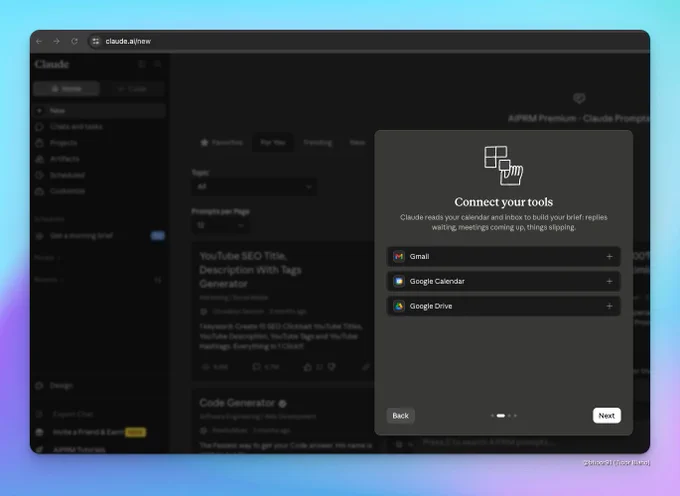Open the Prompts per Page dropdown
This screenshot has height=496, width=680.
[x=220, y=225]
